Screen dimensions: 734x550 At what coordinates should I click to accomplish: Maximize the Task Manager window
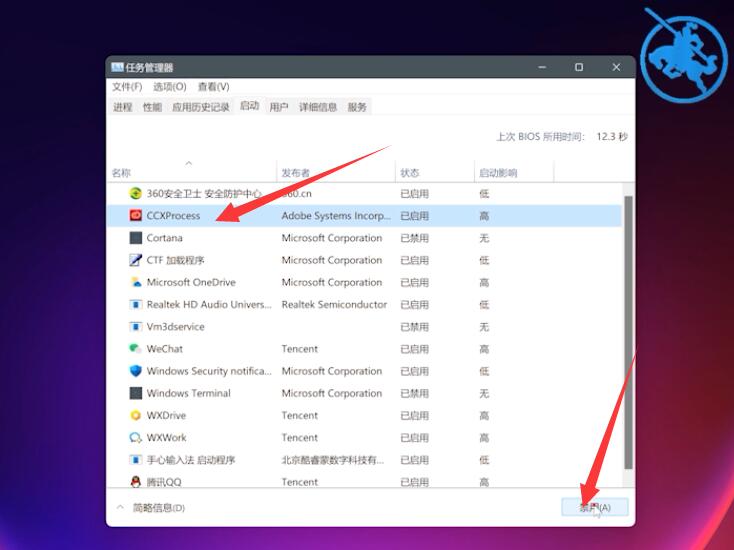pyautogui.click(x=579, y=67)
